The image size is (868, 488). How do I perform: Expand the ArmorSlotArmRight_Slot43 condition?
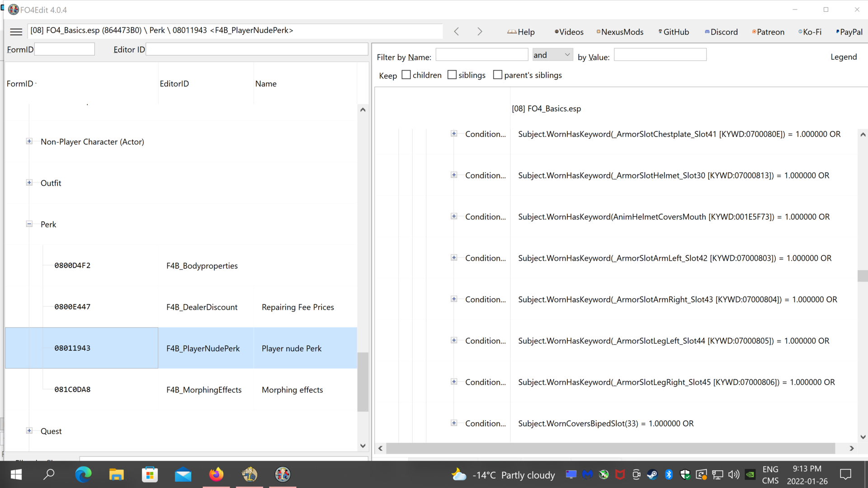pyautogui.click(x=454, y=299)
